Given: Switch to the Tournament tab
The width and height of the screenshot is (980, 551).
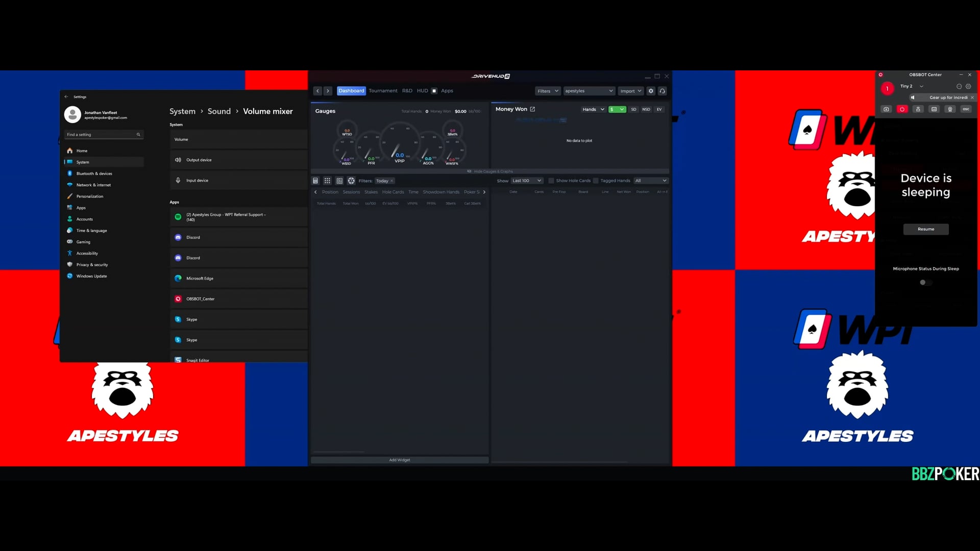Looking at the screenshot, I should click(x=383, y=91).
